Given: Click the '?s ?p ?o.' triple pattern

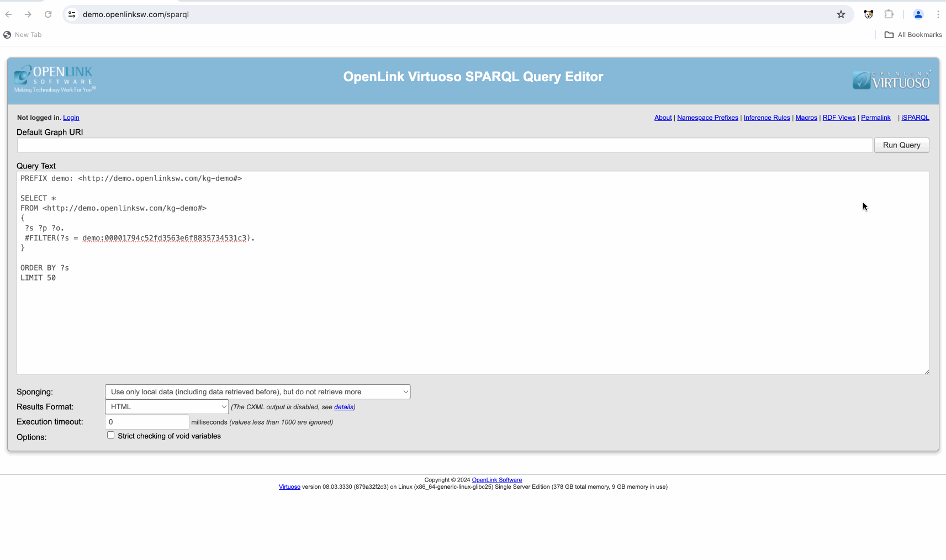Looking at the screenshot, I should click(x=44, y=228).
